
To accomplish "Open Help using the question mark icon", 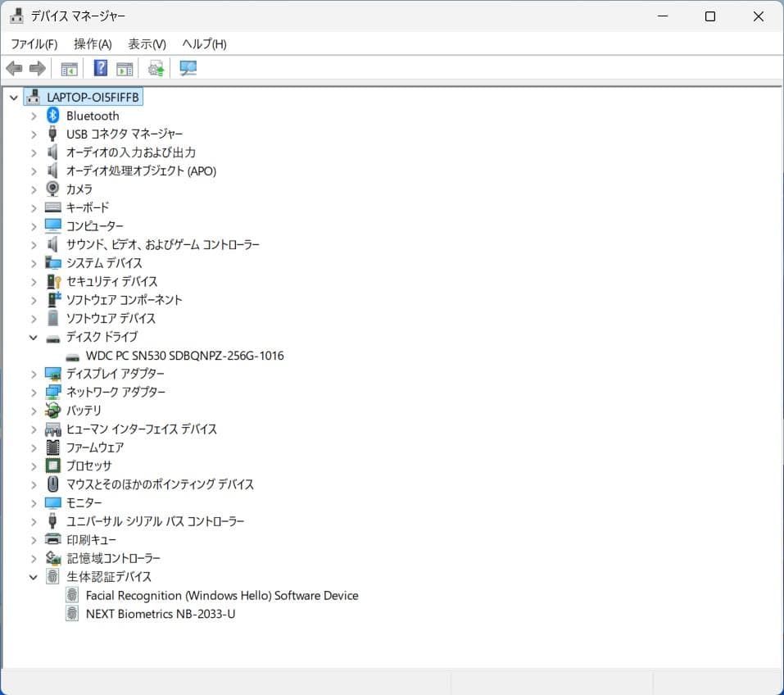I will [99, 68].
